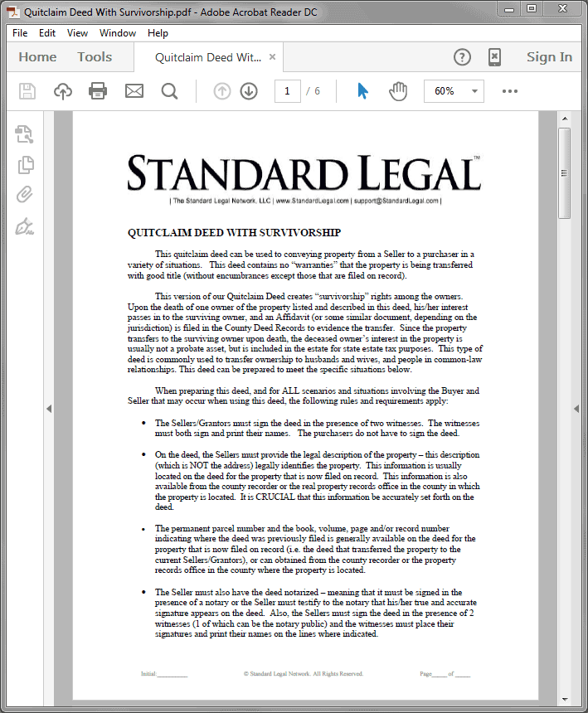Go to next page arrow
Image resolution: width=588 pixels, height=713 pixels.
(x=249, y=91)
